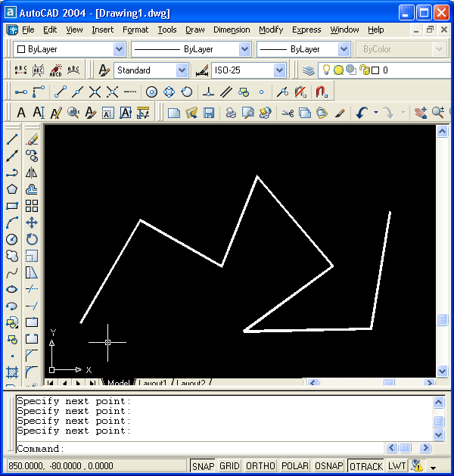454x476 pixels.
Task: Select the Line draw tool
Action: [12, 139]
